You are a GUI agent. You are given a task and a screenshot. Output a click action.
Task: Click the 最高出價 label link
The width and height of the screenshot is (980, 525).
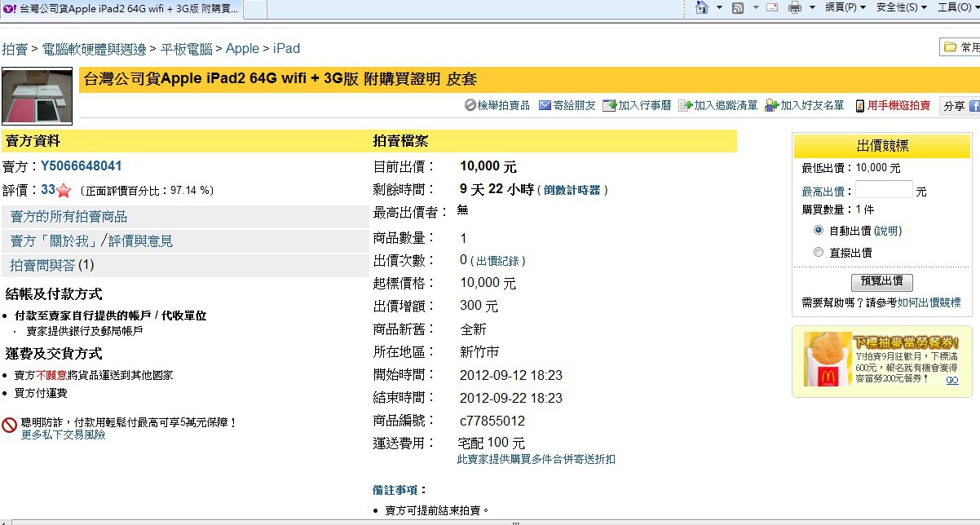pos(823,192)
